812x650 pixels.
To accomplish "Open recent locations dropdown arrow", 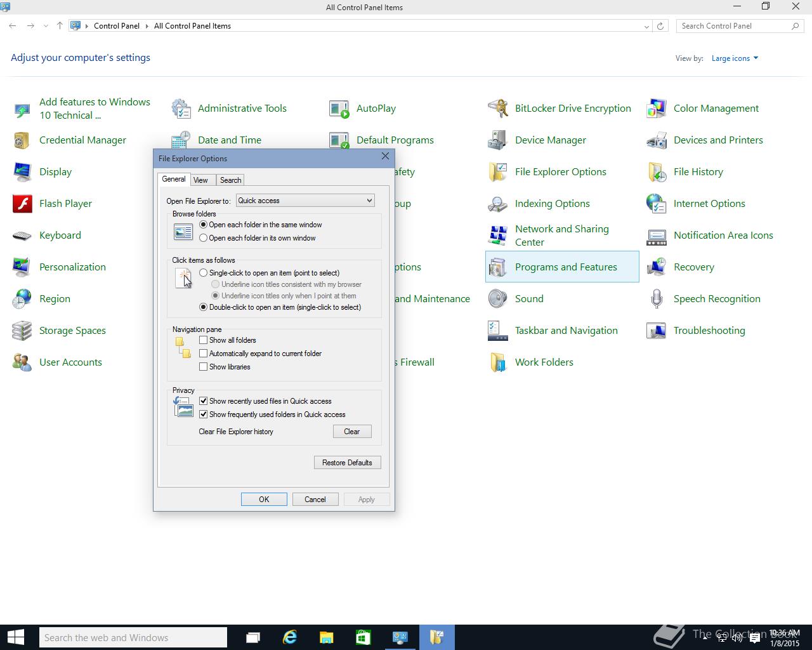I will point(46,26).
